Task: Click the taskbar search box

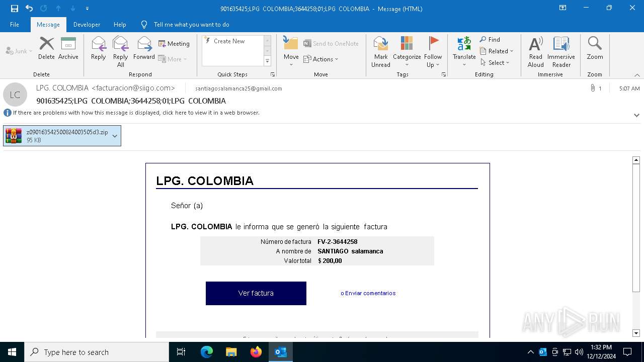Action: pos(97,352)
